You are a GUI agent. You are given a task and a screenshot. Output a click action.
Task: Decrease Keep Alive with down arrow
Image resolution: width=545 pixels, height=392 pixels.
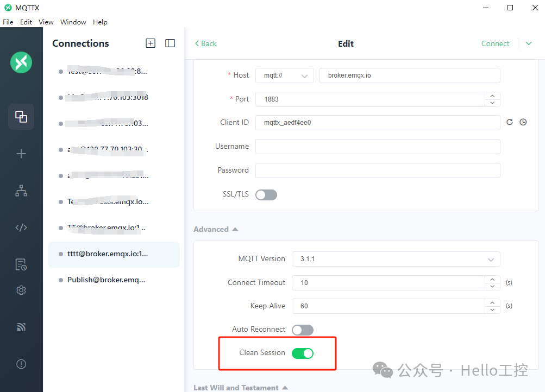pos(492,309)
